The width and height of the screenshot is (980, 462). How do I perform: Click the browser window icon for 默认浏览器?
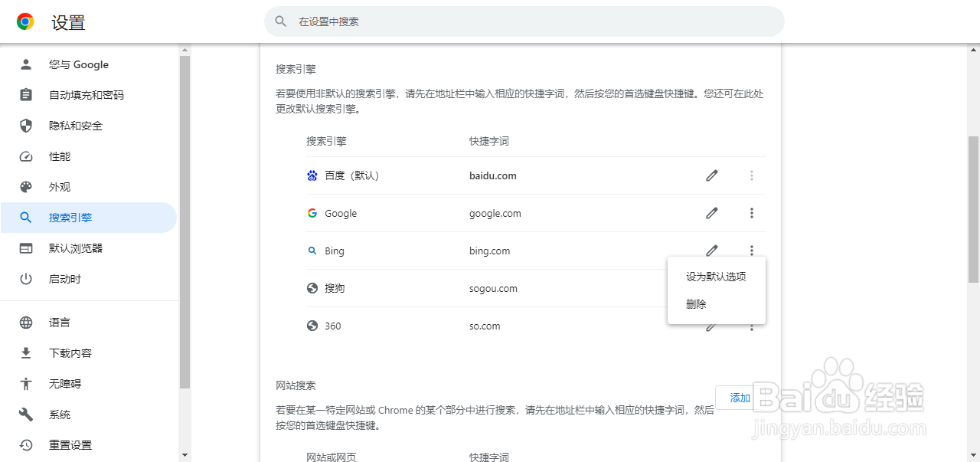[26, 248]
